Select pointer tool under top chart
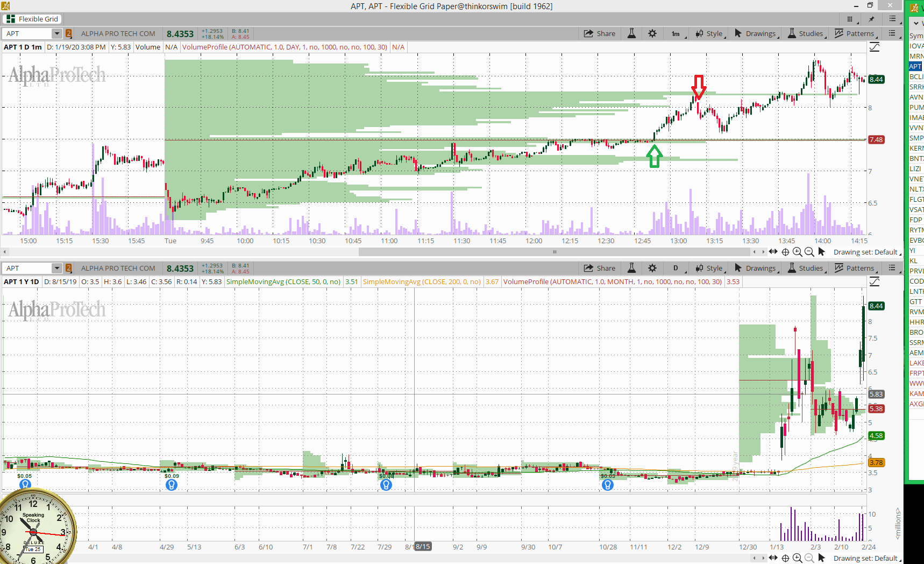 tap(821, 252)
